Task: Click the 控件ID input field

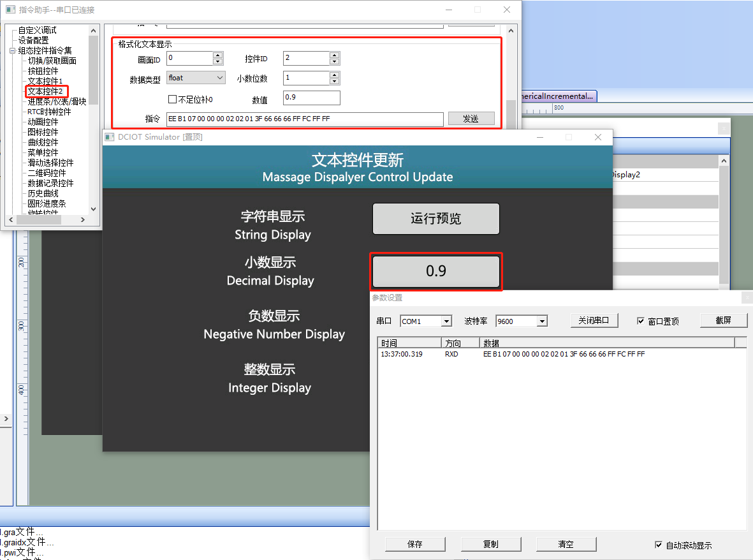Action: pos(307,58)
